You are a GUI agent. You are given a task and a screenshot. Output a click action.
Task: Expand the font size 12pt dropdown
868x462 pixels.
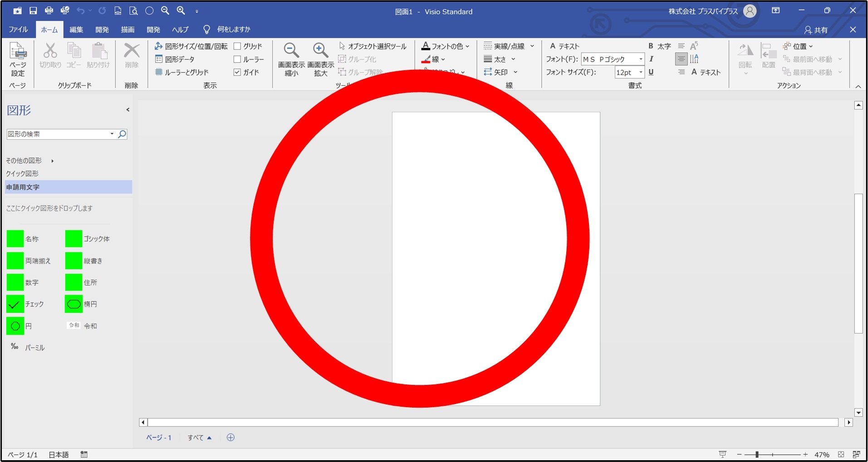[640, 73]
